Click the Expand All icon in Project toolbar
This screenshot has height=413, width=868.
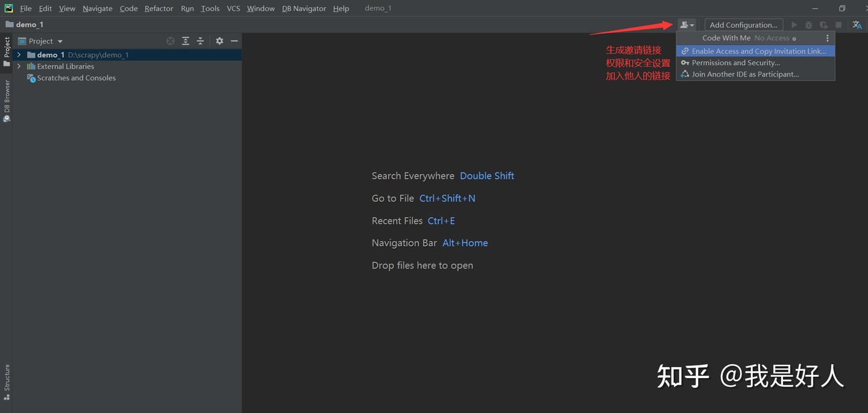tap(186, 40)
